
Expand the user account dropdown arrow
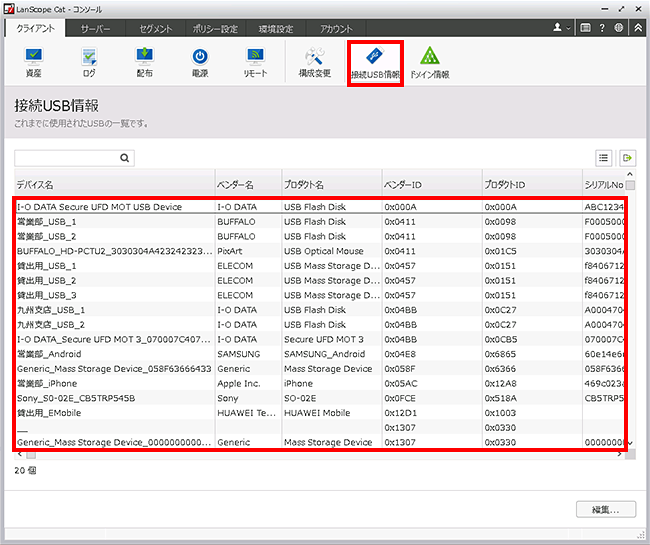[568, 28]
